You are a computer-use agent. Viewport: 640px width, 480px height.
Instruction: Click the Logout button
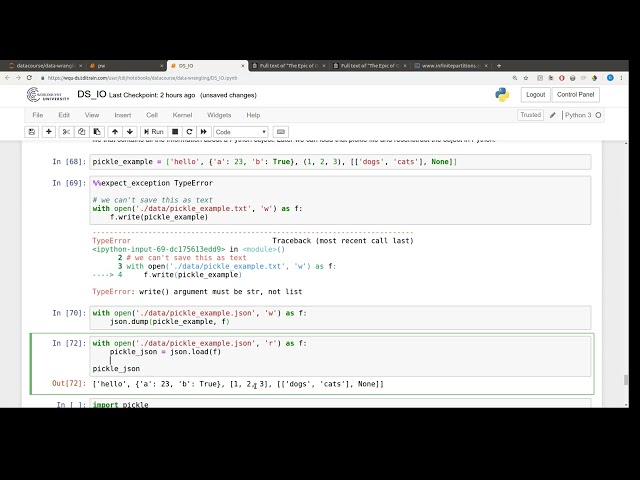[x=536, y=95]
